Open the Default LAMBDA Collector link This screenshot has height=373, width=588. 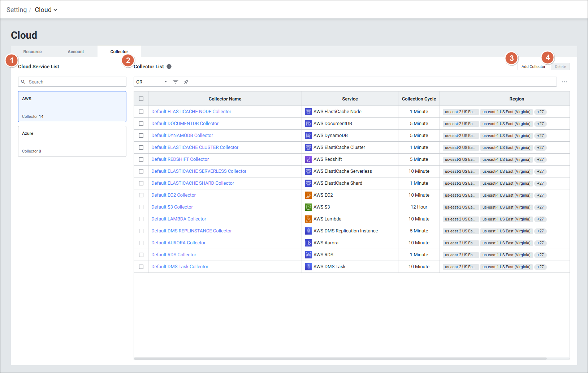coord(179,219)
